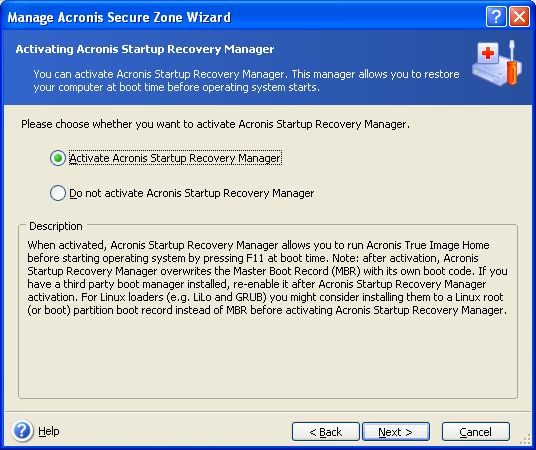
Task: Click the description paragraph about pressing F11
Action: [267, 277]
